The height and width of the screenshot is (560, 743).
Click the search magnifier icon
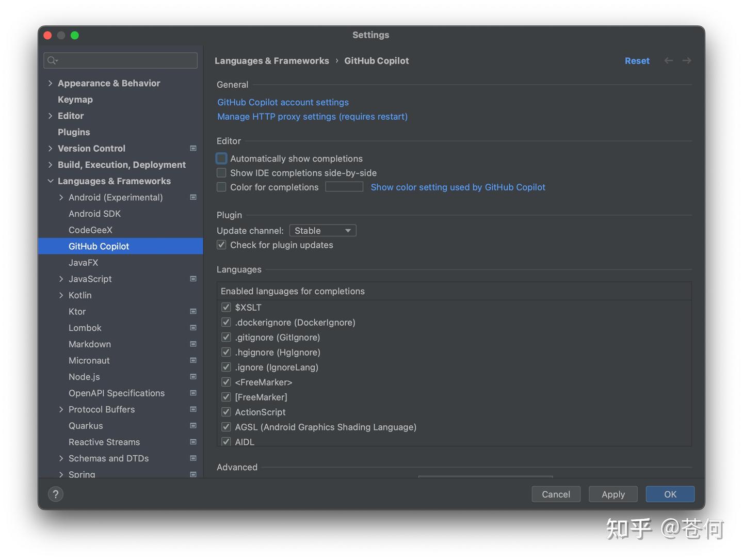(x=52, y=60)
